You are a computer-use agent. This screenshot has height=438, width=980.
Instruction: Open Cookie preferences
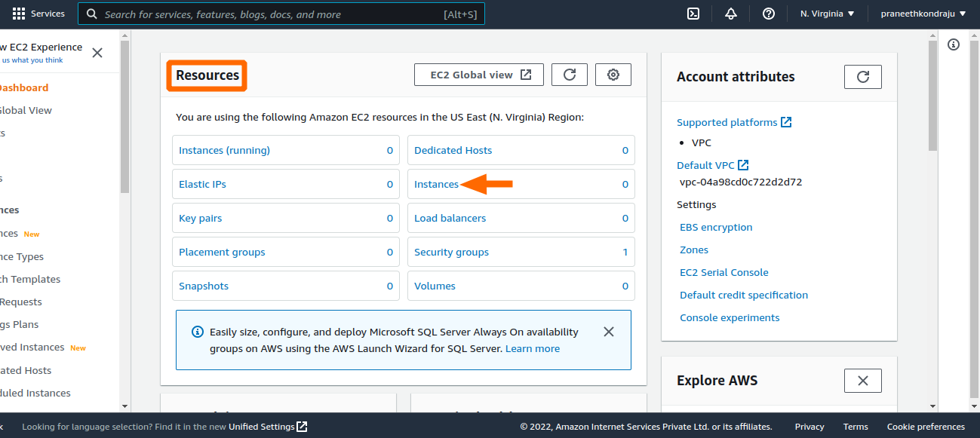coord(926,427)
